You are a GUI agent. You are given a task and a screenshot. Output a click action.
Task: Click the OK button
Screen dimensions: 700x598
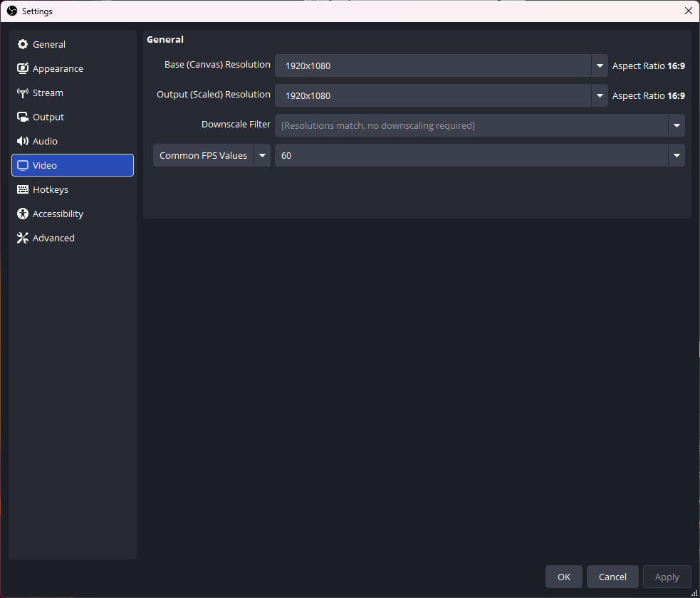pos(563,577)
